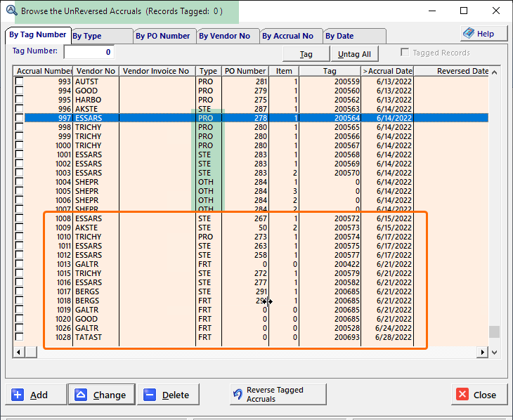The height and width of the screenshot is (420, 513).
Task: Click the minus icon on Delete button
Action: [150, 395]
